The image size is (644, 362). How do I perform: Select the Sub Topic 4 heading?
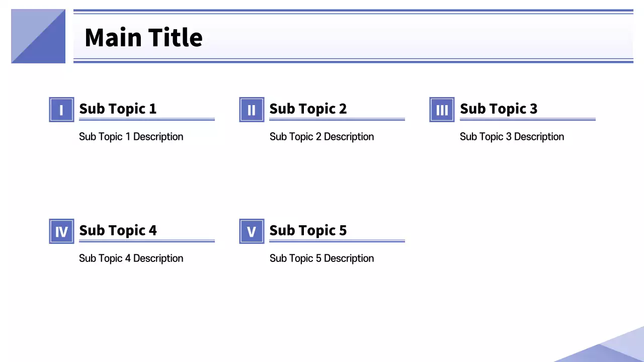coord(118,230)
